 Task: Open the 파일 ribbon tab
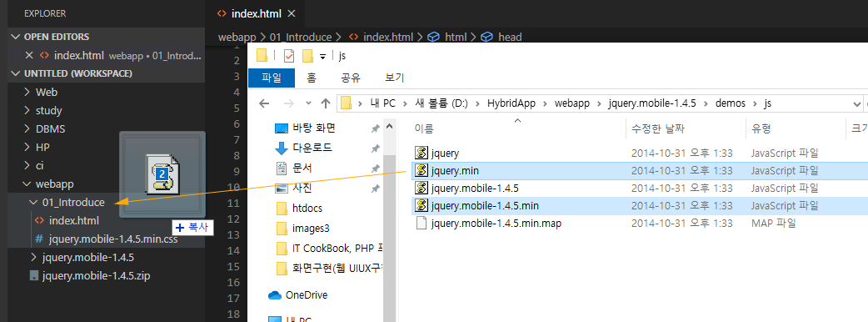272,78
